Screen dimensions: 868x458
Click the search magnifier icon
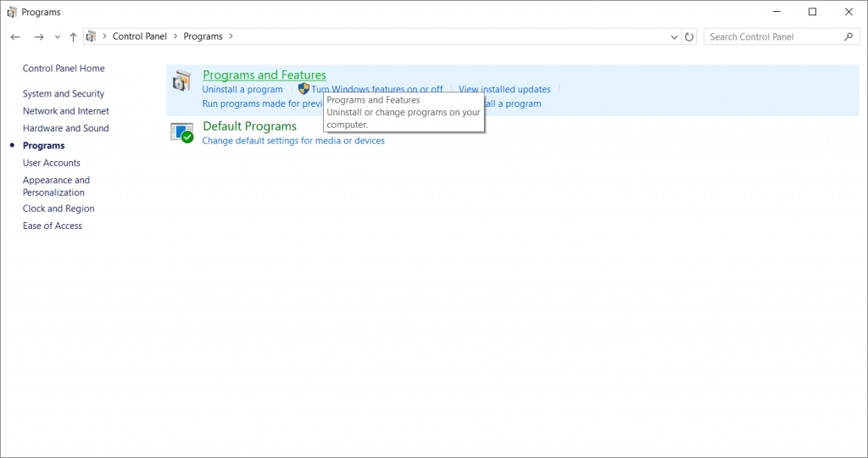tap(849, 36)
